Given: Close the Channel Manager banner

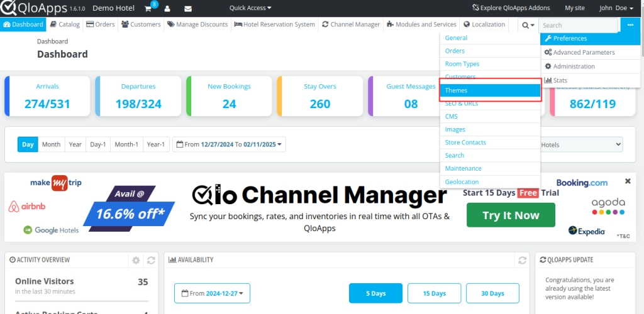Looking at the screenshot, I should [628, 181].
